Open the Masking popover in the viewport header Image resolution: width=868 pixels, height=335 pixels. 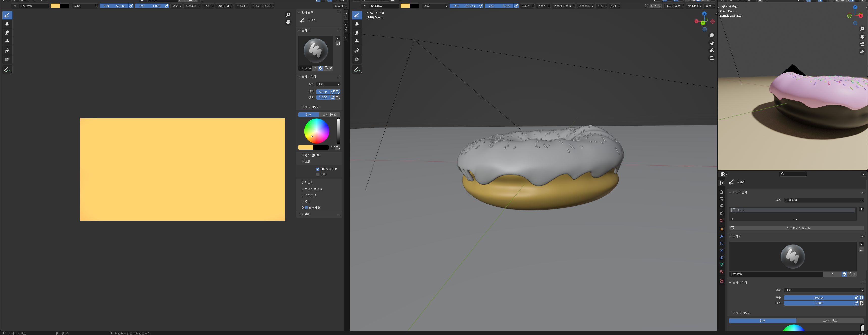(x=694, y=6)
